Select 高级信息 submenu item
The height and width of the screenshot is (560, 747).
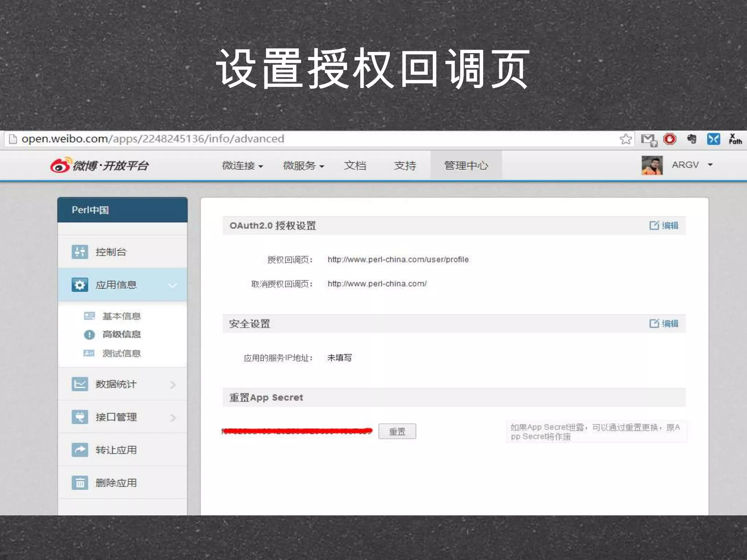121,334
